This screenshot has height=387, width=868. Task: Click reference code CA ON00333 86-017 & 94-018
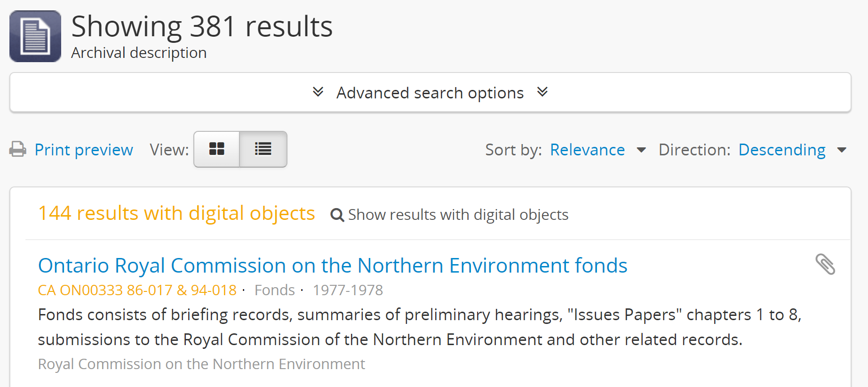point(137,290)
